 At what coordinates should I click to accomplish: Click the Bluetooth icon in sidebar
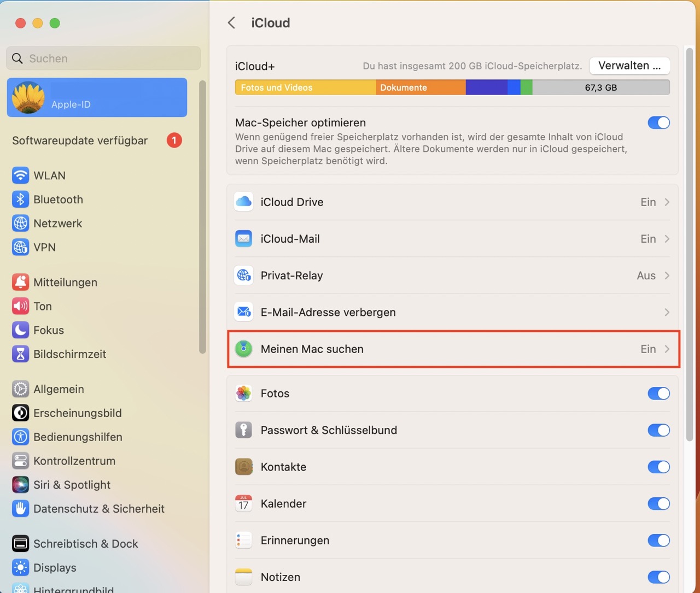pos(20,199)
